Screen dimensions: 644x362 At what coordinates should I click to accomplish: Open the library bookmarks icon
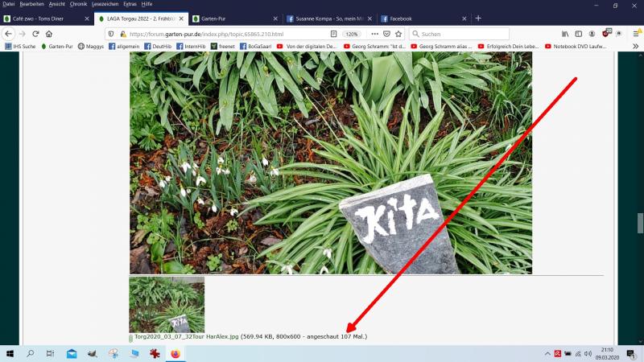[565, 34]
